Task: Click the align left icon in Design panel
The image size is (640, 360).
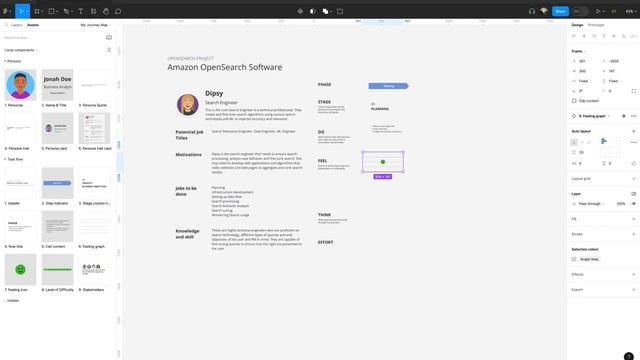Action: coord(574,36)
